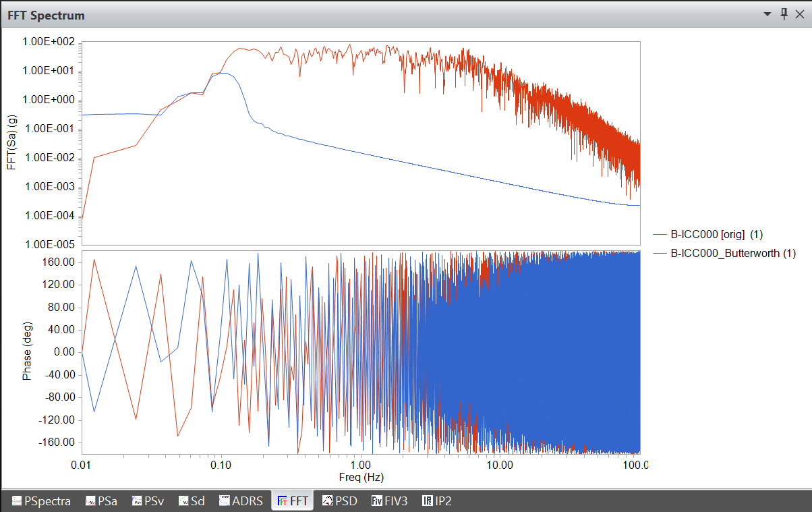Open the panel window options dropdown arrow
Image resolution: width=812 pixels, height=512 pixels.
pyautogui.click(x=767, y=14)
